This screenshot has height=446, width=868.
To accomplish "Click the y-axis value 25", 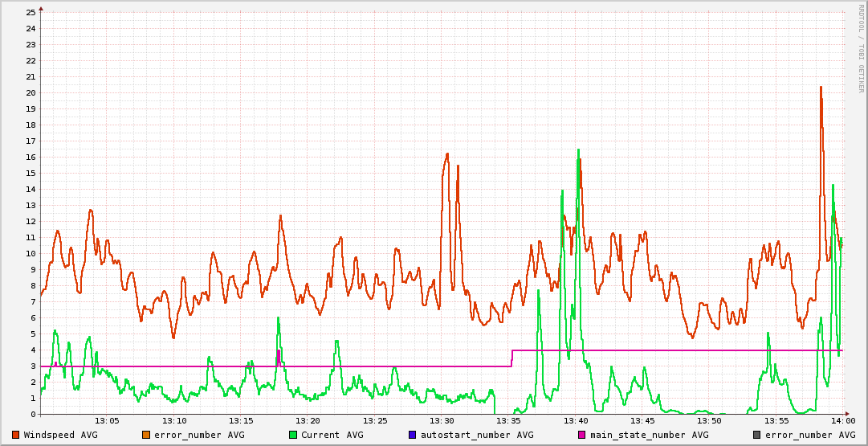I will pos(31,12).
